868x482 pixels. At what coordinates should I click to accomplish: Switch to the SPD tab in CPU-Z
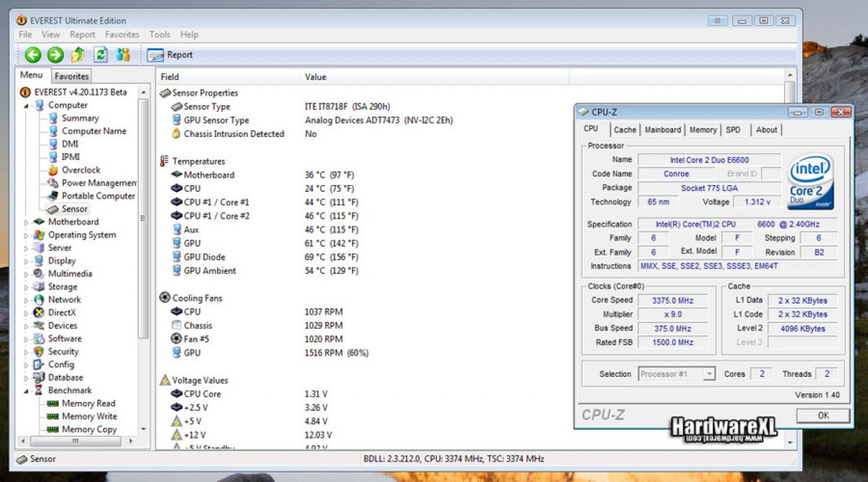(733, 130)
